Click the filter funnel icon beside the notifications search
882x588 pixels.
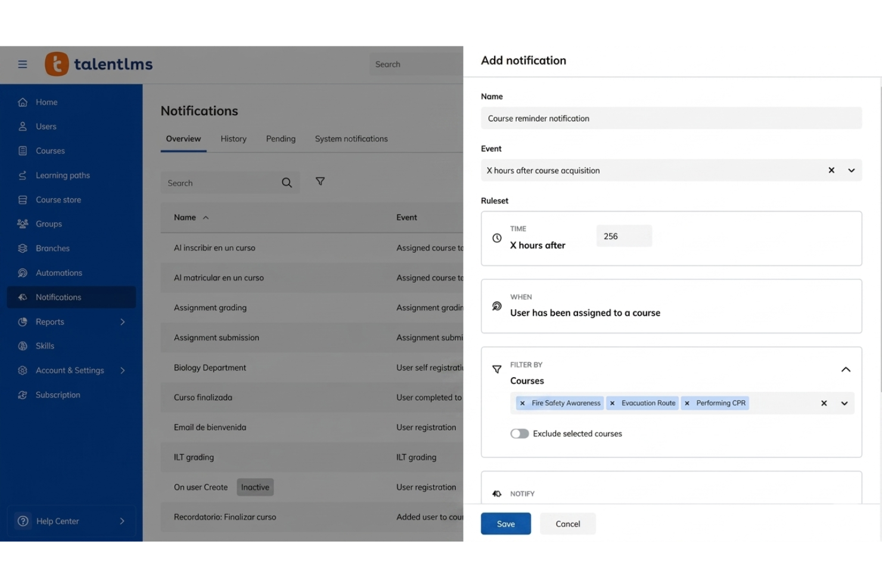320,181
